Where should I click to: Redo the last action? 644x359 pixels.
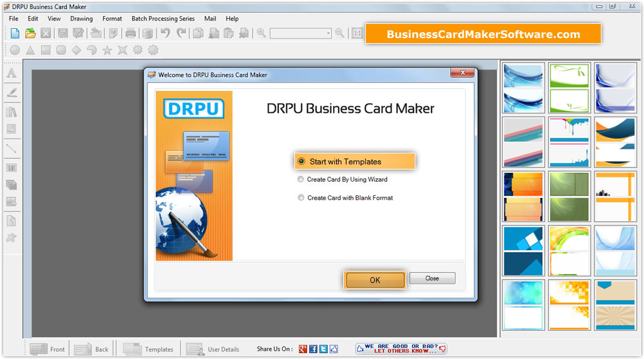[181, 33]
